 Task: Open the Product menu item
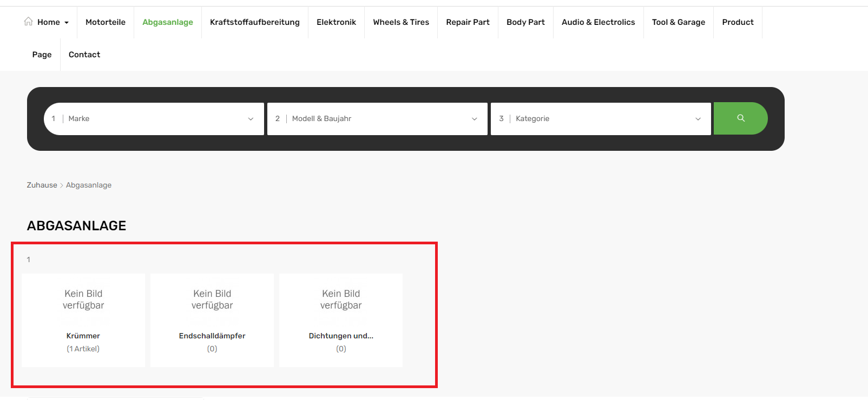738,22
